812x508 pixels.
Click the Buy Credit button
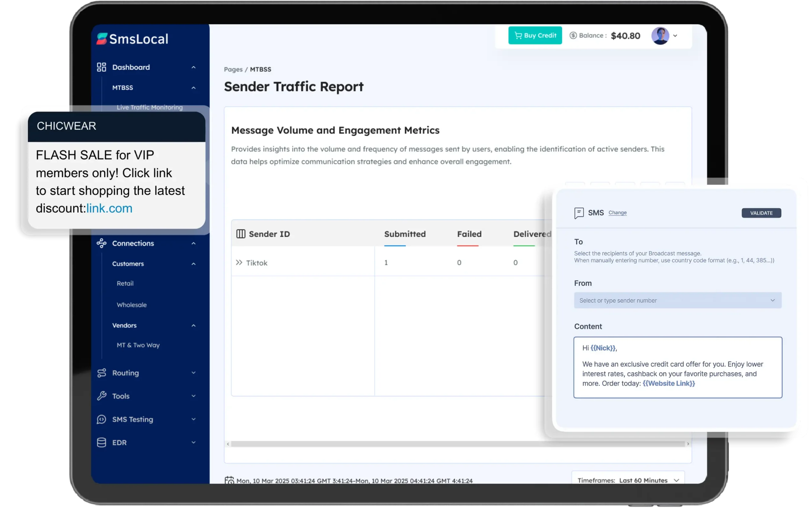[x=535, y=35]
